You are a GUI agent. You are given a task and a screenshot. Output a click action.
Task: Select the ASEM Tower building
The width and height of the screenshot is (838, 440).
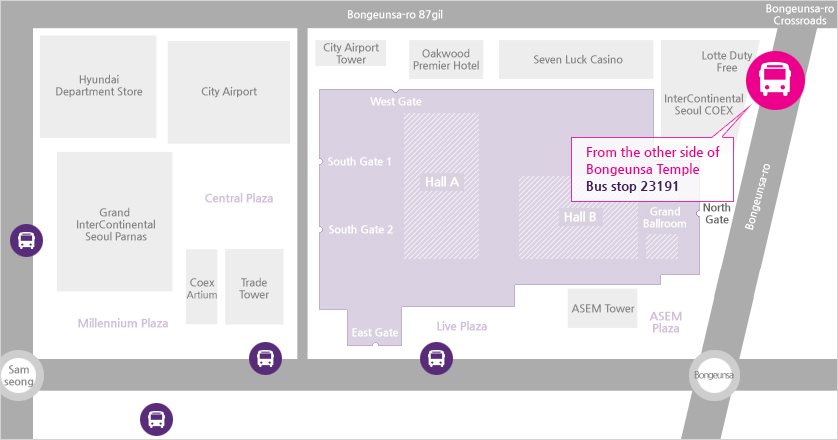(602, 308)
